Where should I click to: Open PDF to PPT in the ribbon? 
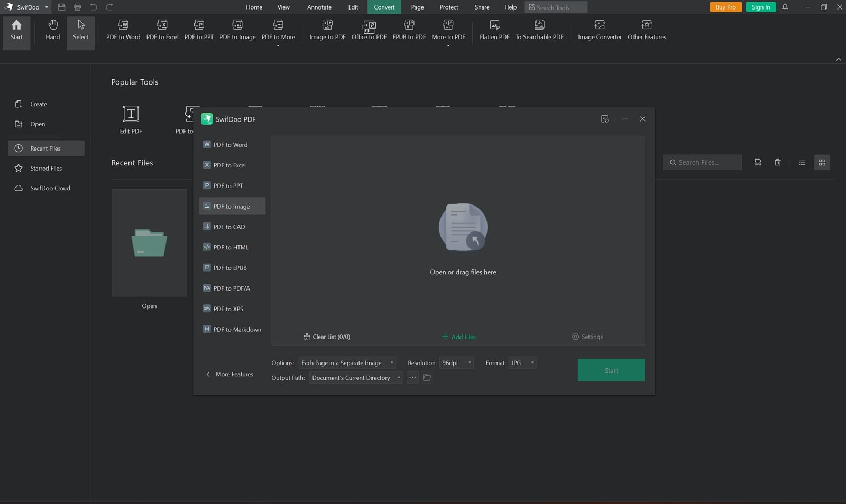tap(199, 31)
